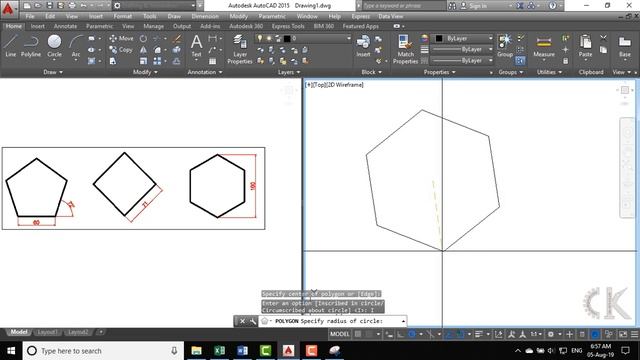640x360 pixels.
Task: Click the Erase tool icon
Action: (176, 39)
